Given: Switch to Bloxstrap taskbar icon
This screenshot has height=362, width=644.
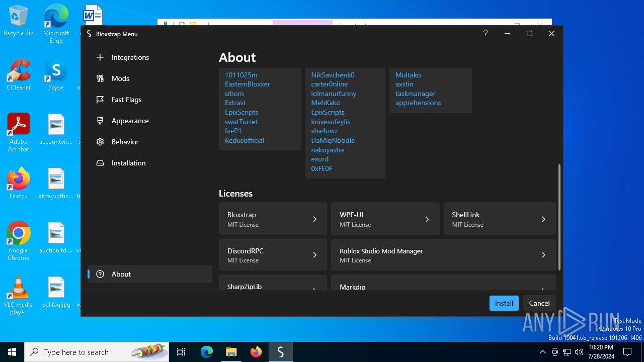Looking at the screenshot, I should coord(280,352).
